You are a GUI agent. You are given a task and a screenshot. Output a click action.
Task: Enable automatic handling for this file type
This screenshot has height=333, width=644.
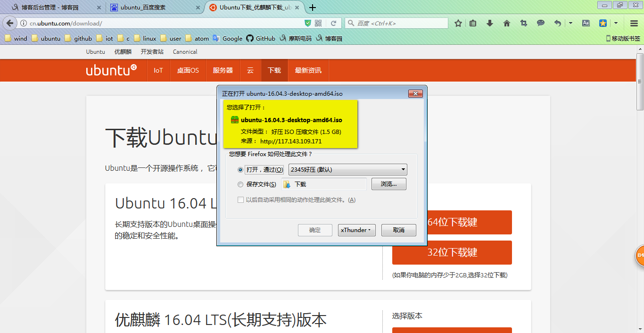click(241, 200)
